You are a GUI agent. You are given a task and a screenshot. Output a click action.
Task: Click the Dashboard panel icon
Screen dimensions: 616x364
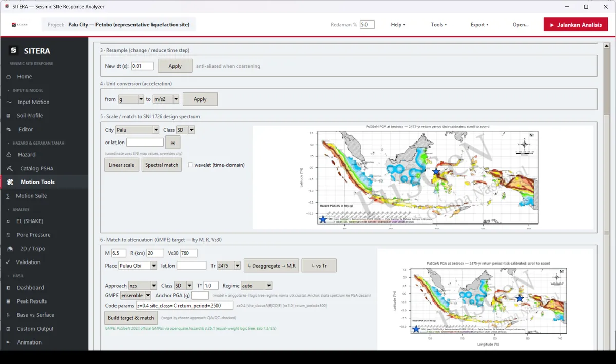(8, 288)
